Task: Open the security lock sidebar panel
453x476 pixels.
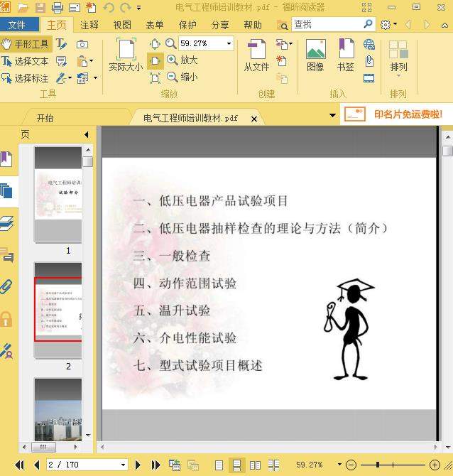Action: (6, 319)
